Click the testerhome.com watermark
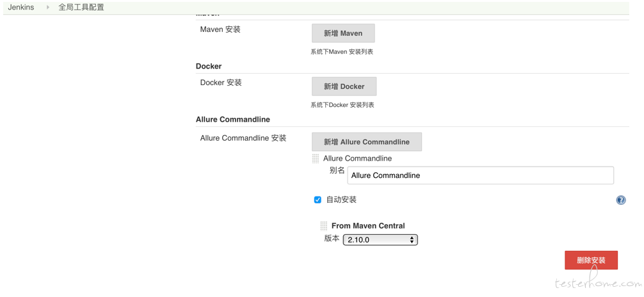Screen dimensions: 644x297 (597, 283)
